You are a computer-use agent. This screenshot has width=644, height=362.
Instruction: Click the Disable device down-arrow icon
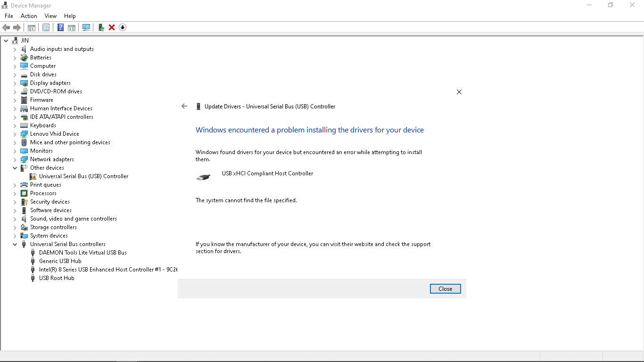pyautogui.click(x=123, y=27)
